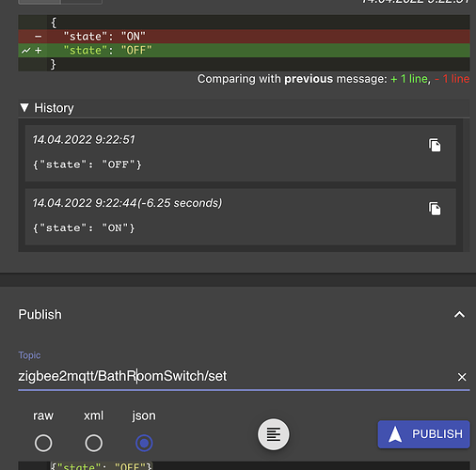This screenshot has height=470, width=476.
Task: Collapse the Publish panel chevron
Action: [x=460, y=314]
